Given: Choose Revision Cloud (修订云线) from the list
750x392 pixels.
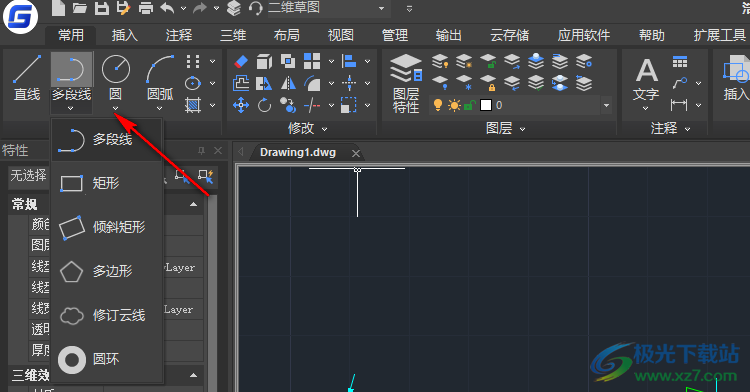Looking at the screenshot, I should pos(107,315).
